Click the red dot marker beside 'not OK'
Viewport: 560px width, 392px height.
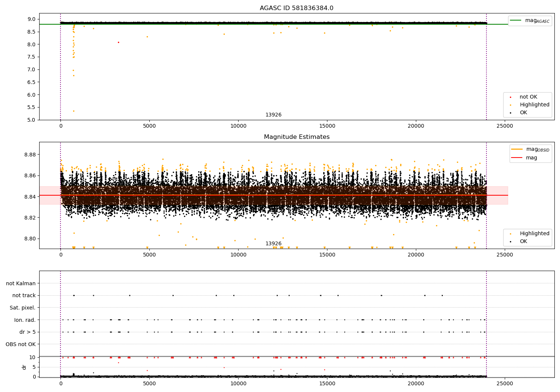pos(511,97)
